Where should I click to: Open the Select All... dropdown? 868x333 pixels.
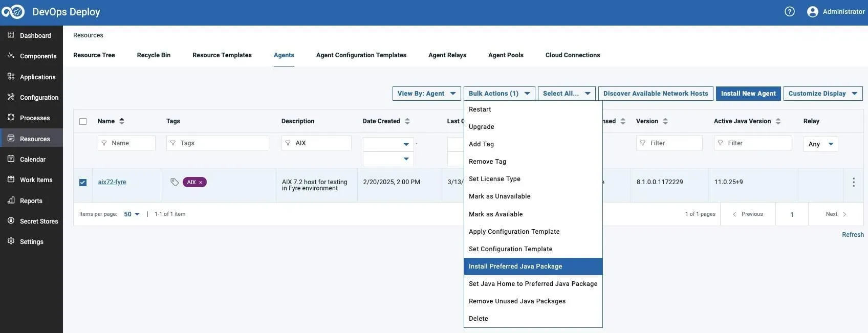[x=567, y=94]
